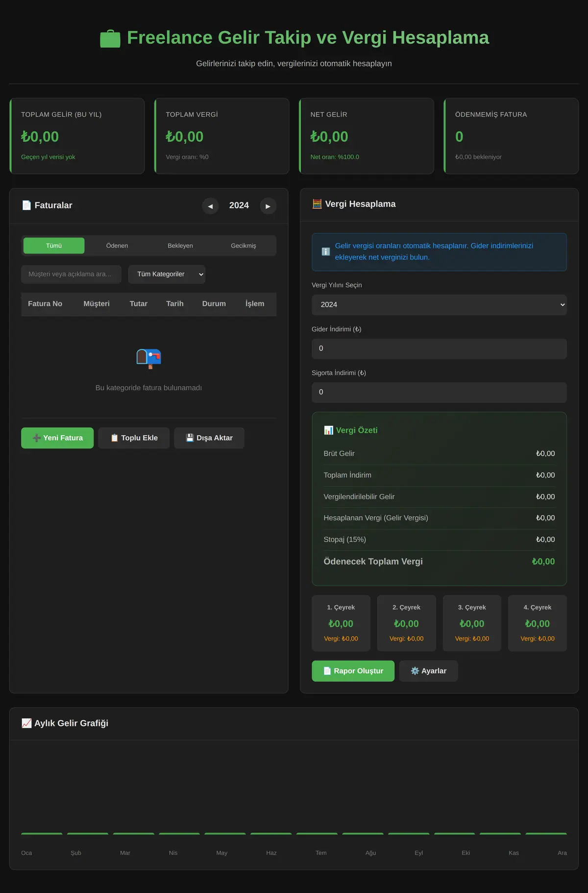
Task: Go to the previous year with the left arrow
Action: [210, 206]
